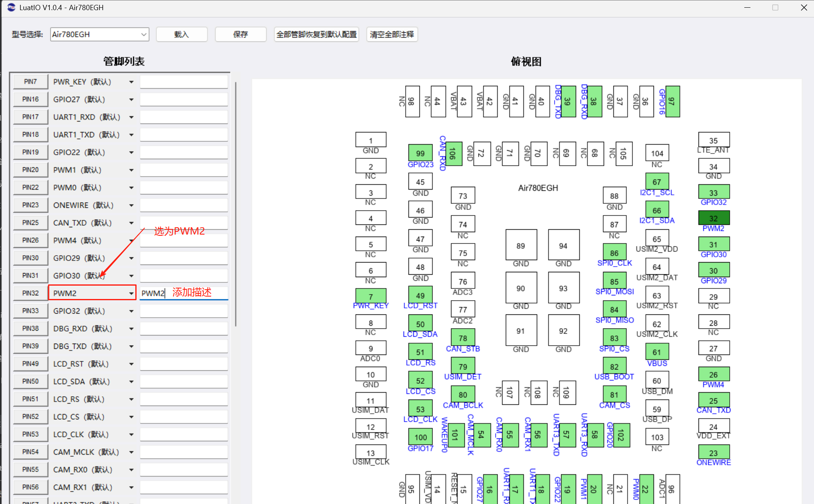This screenshot has height=504, width=814.
Task: Expand PWR_KEY function dropdown for PIN7
Action: click(131, 82)
